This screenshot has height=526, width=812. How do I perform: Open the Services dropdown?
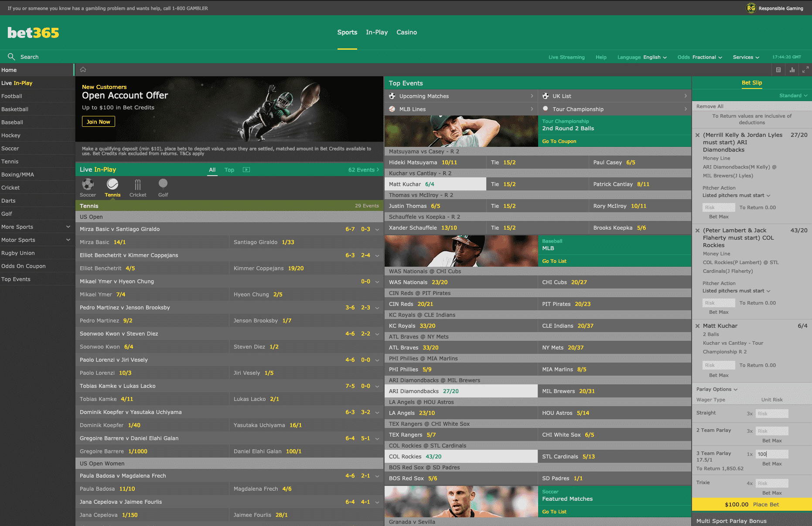(746, 57)
